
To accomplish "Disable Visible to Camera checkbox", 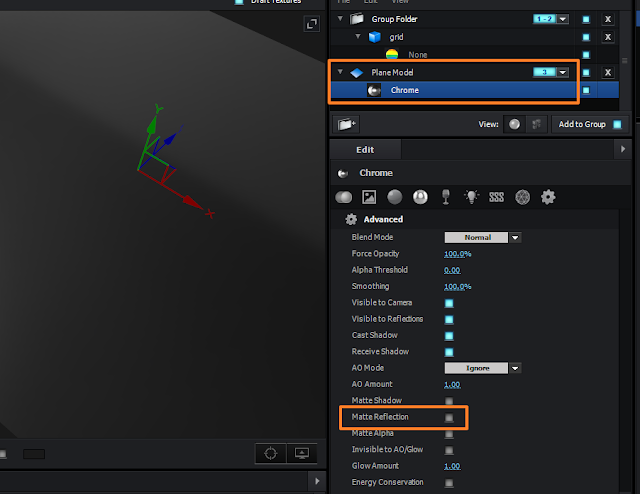I will pos(449,303).
